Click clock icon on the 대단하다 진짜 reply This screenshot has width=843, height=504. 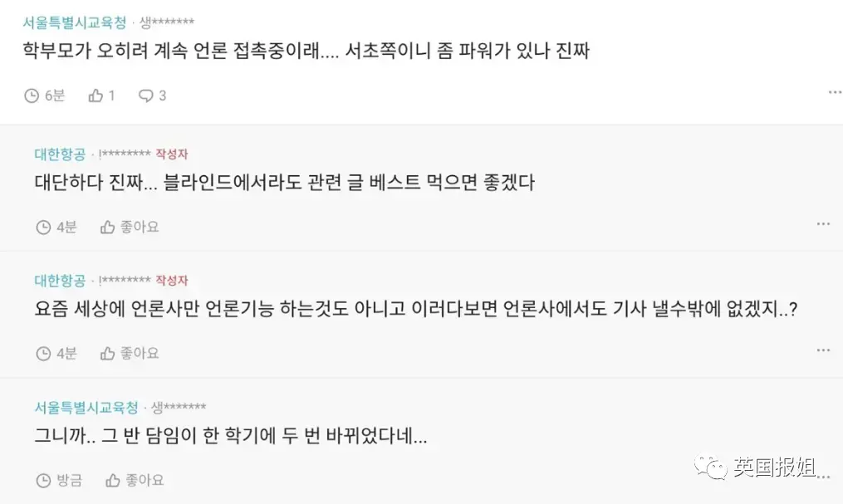coord(43,227)
